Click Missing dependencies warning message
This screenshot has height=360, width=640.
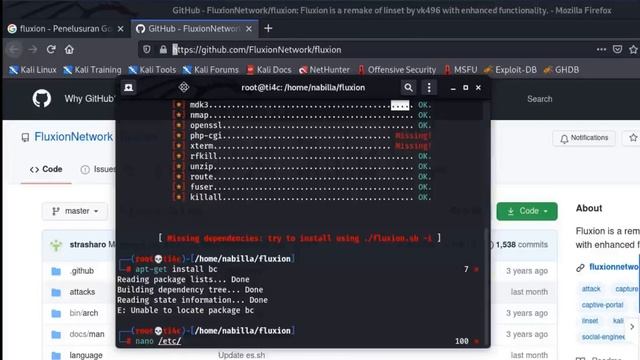[x=300, y=238]
